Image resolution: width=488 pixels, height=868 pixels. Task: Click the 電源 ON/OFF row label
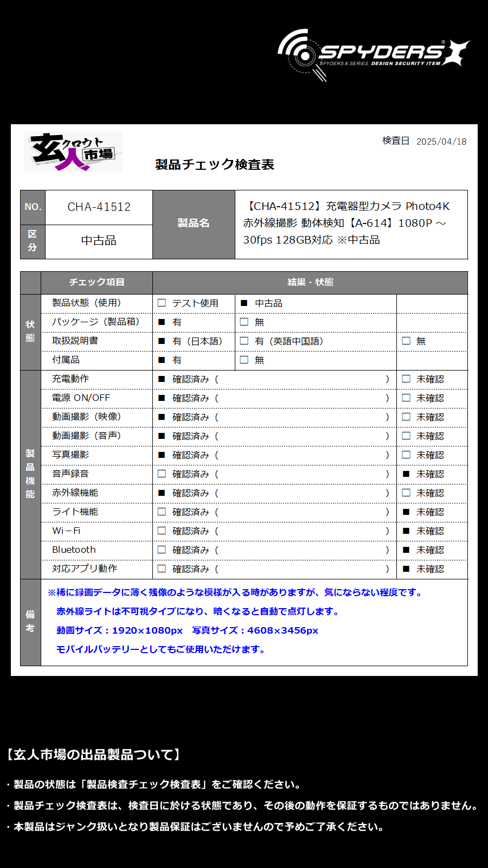pos(81,398)
